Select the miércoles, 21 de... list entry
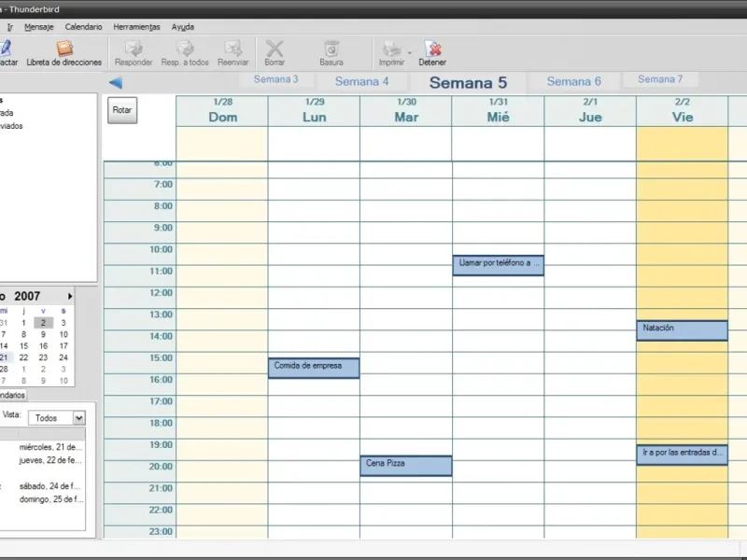Viewport: 747px width, 560px height. 50,447
